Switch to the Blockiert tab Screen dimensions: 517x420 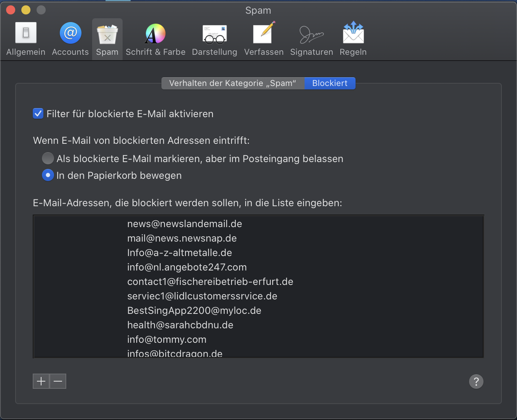tap(330, 83)
